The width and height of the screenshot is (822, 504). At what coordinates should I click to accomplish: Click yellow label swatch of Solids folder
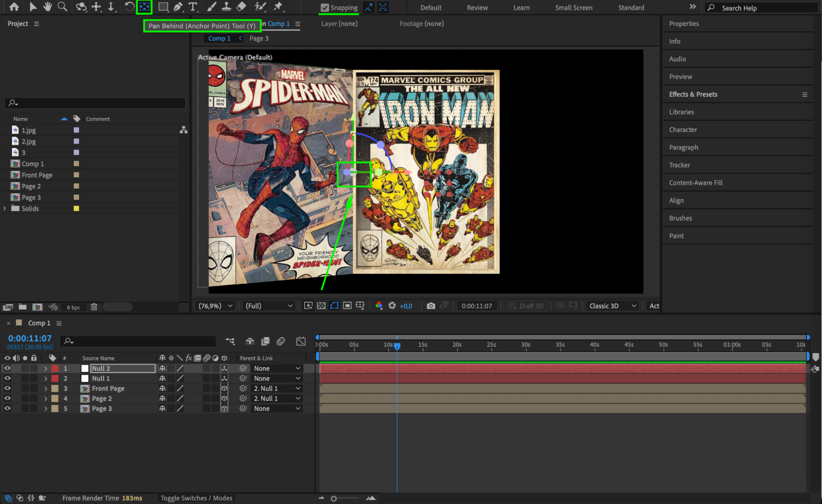click(x=76, y=208)
